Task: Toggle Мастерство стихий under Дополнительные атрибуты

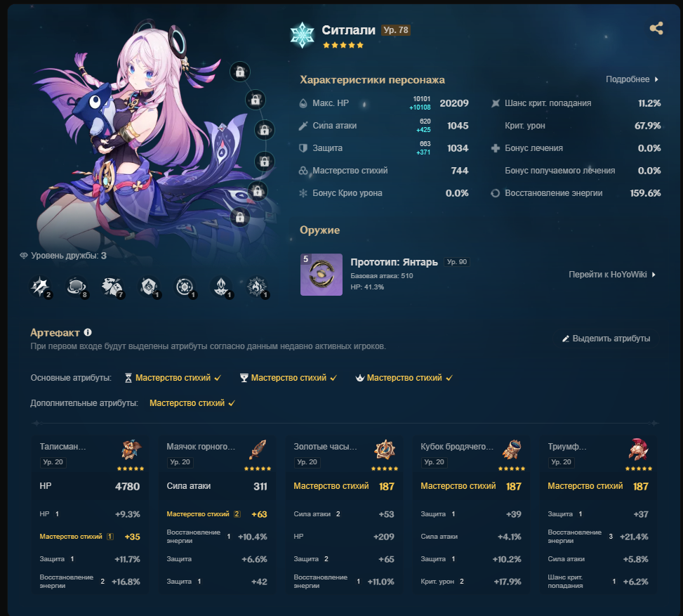Action: click(192, 403)
